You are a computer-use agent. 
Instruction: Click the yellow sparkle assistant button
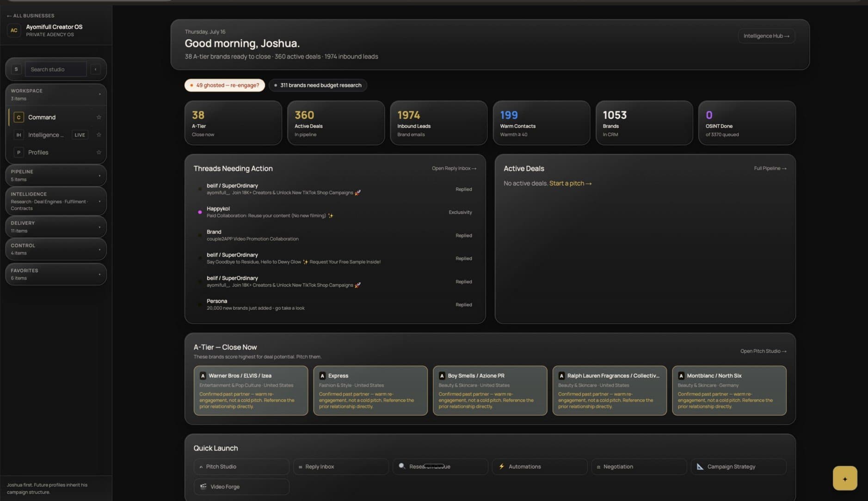(845, 478)
